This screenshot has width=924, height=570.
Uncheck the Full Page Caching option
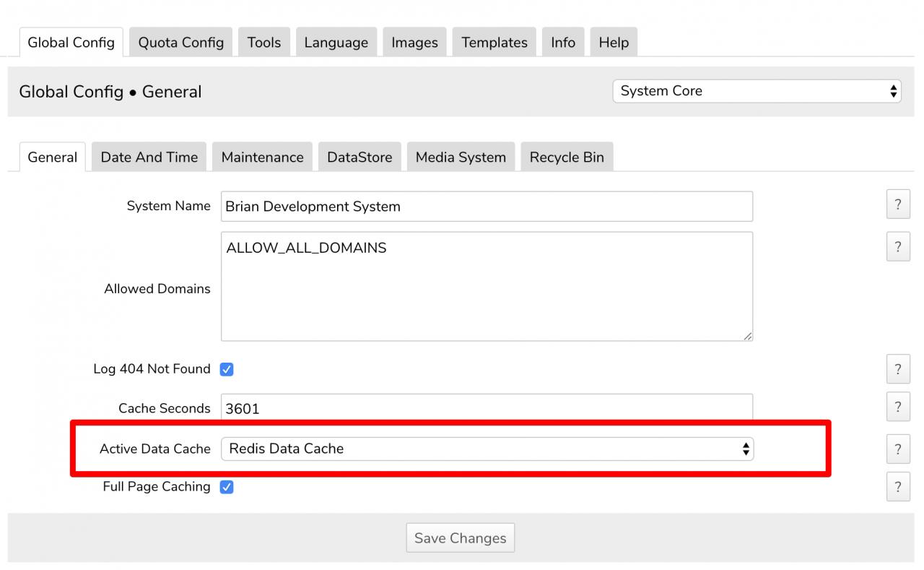[x=227, y=487]
